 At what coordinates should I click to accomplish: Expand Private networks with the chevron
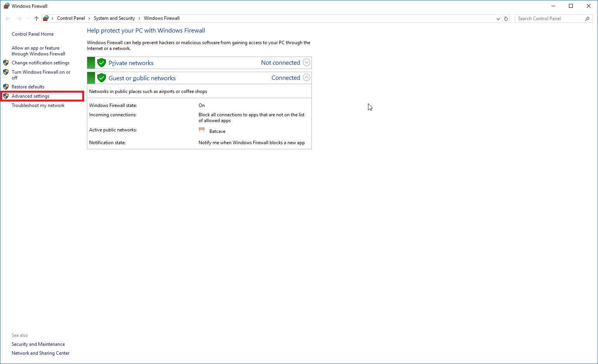point(306,62)
